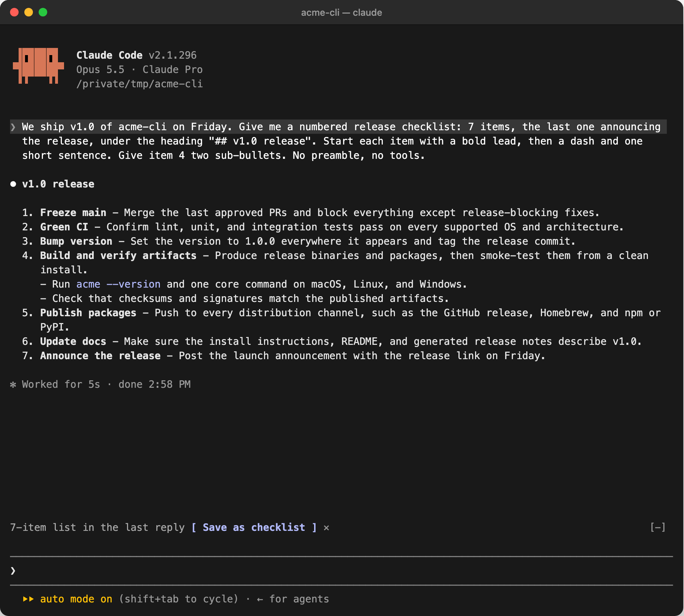Screen dimensions: 684x616
Task: Minimize the window with the yellow button
Action: coord(29,12)
